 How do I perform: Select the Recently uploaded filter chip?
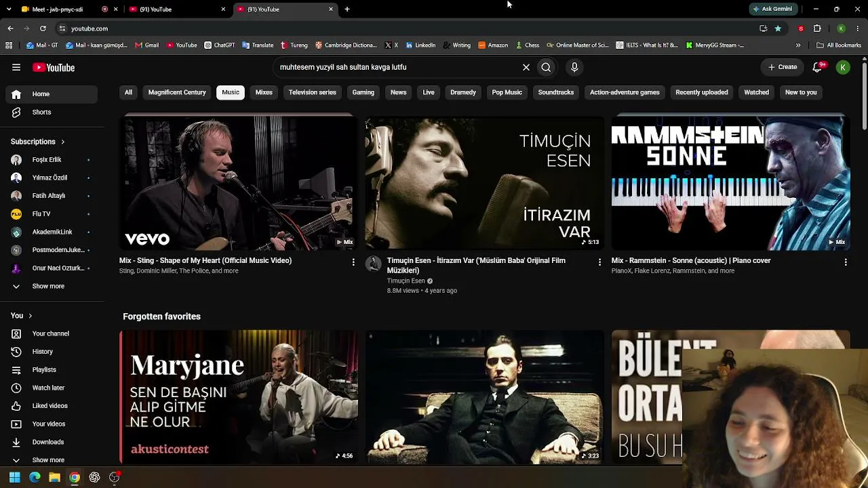702,92
